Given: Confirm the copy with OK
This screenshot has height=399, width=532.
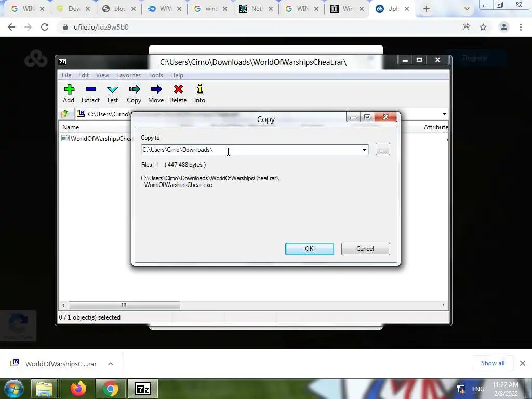Looking at the screenshot, I should tap(310, 249).
